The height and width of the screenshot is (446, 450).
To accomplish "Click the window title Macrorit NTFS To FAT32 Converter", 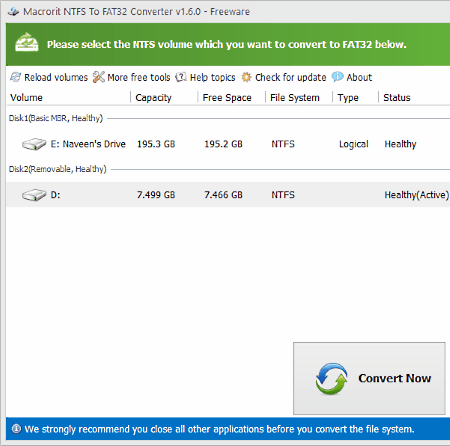I will pos(136,12).
